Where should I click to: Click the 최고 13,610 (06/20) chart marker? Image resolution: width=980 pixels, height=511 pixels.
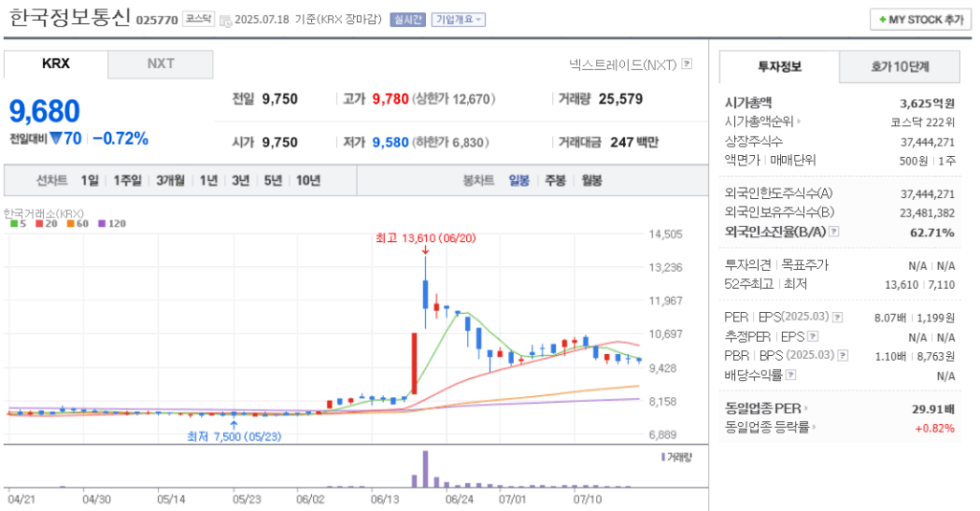[x=426, y=238]
